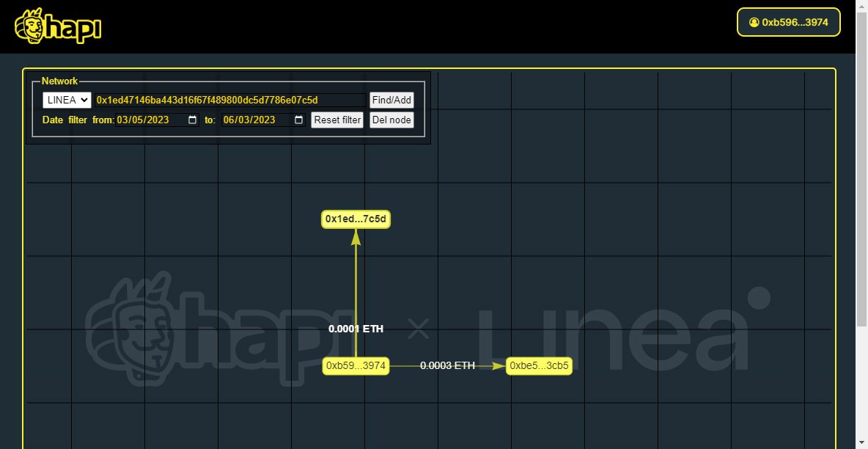Click the to date field 06/03/2023
Screen dimensions: 868x449
[x=263, y=120]
